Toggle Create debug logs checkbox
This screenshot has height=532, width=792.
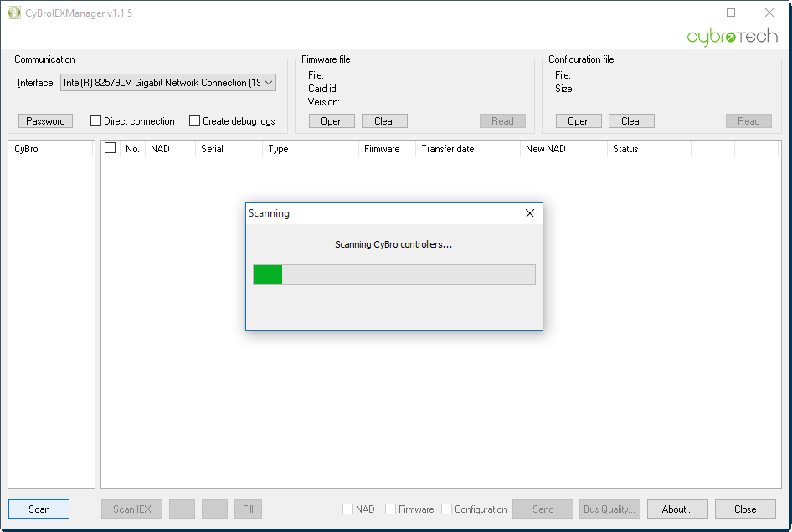click(x=195, y=121)
